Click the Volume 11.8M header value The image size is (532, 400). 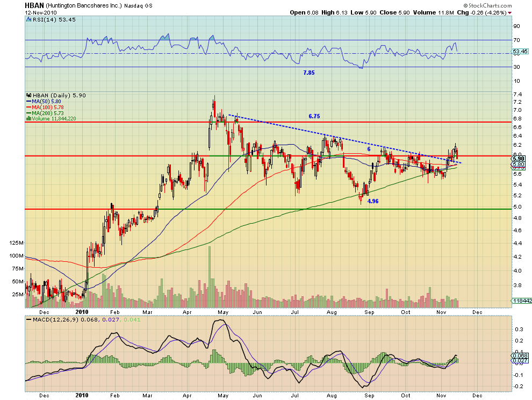click(434, 12)
